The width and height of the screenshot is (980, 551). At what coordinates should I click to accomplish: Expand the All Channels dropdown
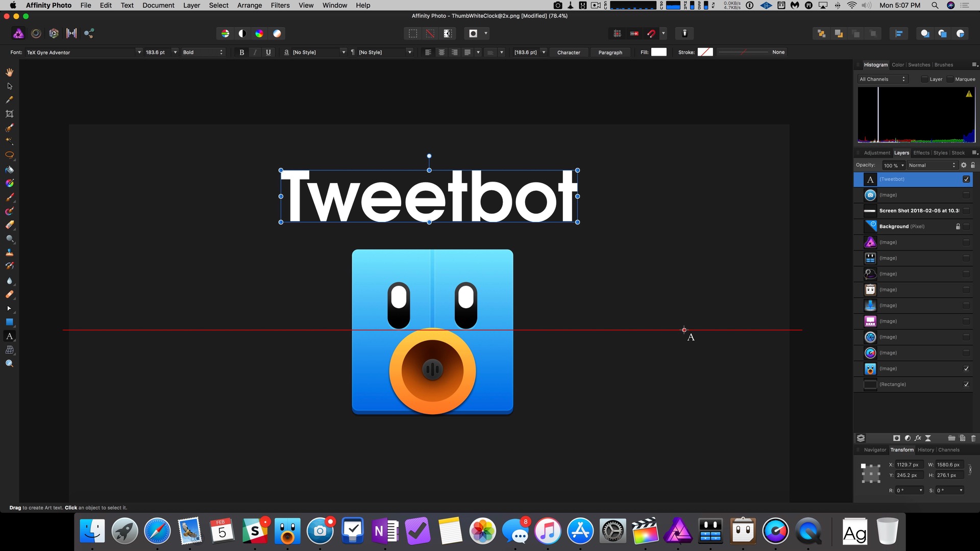[x=883, y=79]
